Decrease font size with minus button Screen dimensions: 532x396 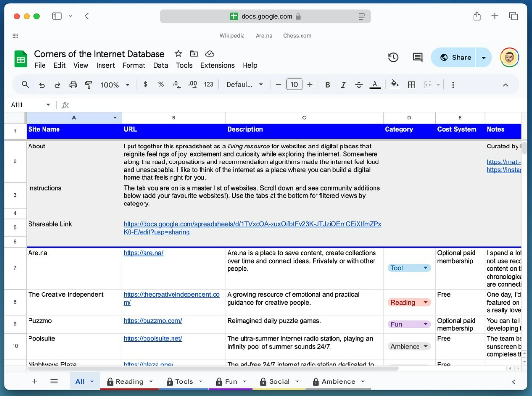coord(278,84)
